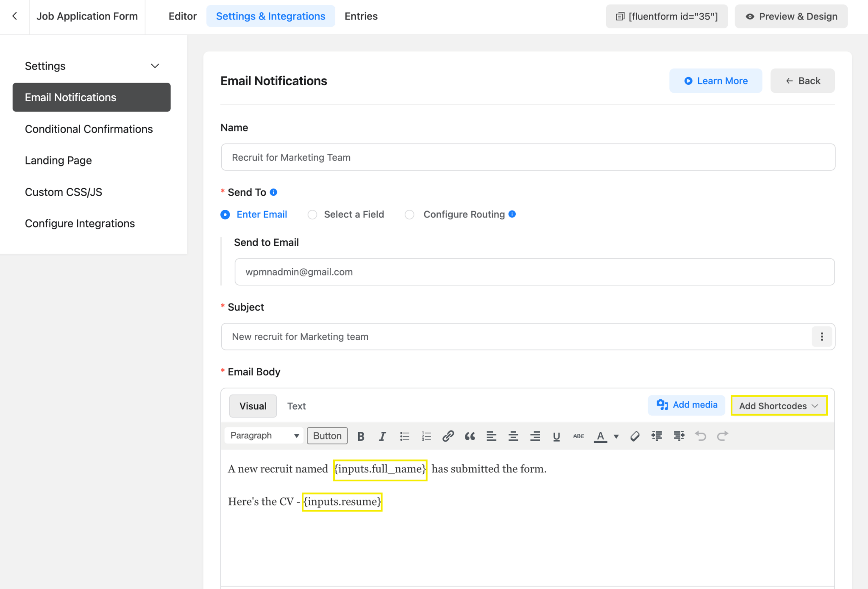The height and width of the screenshot is (589, 868).
Task: Click Preview & Design
Action: (x=791, y=16)
